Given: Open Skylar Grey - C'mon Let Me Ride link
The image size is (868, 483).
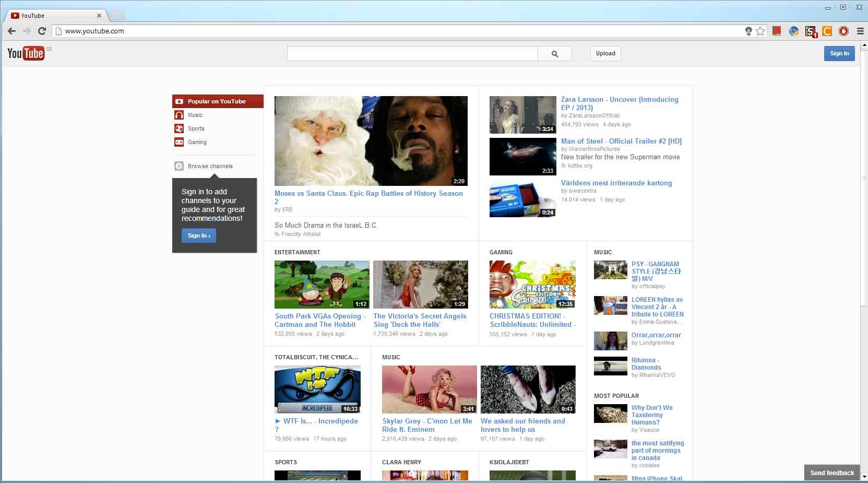Looking at the screenshot, I should point(427,425).
